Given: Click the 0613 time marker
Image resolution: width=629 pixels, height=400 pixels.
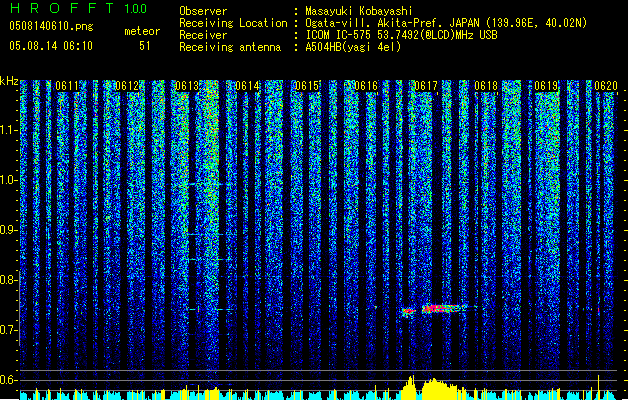Looking at the screenshot, I should 187,86.
